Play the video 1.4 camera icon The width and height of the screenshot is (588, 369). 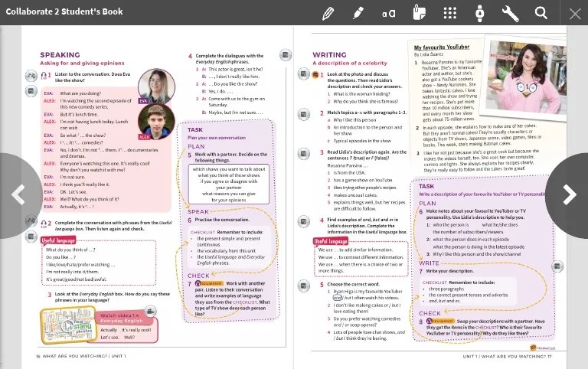[150, 312]
